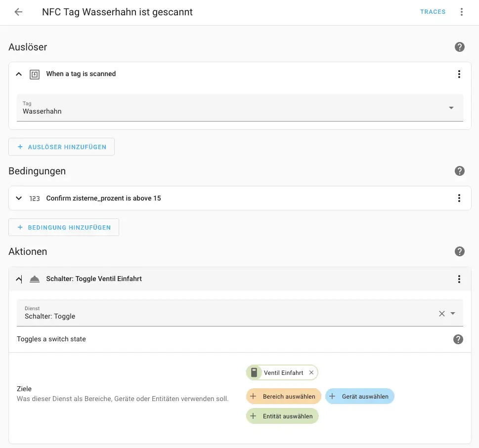Expand the Confirm zisterne_prozent condition
The image size is (479, 448).
tap(19, 198)
